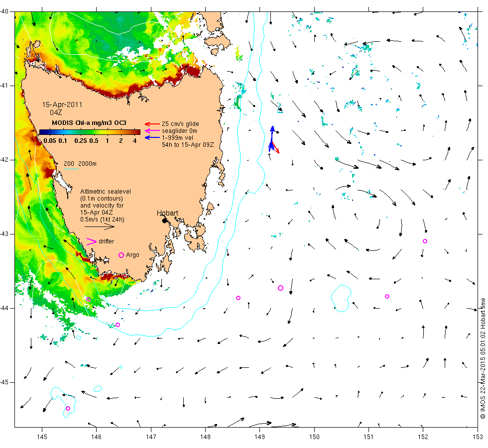The image size is (488, 448).
Task: Select the magenta drifter legend symbol
Action: coord(92,241)
